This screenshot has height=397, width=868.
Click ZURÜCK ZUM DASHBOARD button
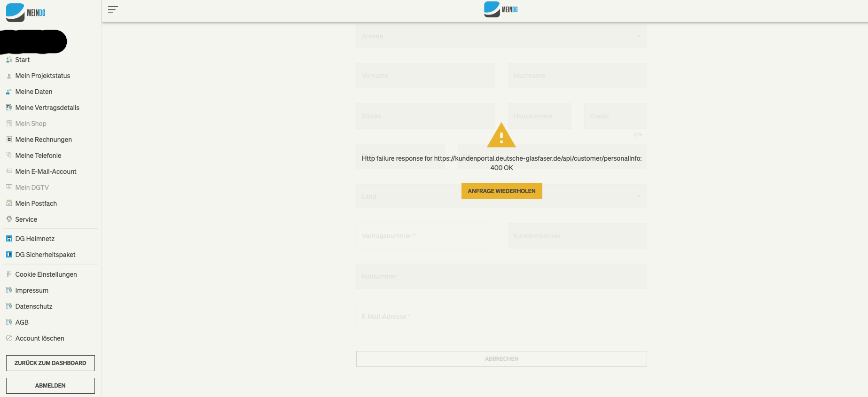point(50,363)
